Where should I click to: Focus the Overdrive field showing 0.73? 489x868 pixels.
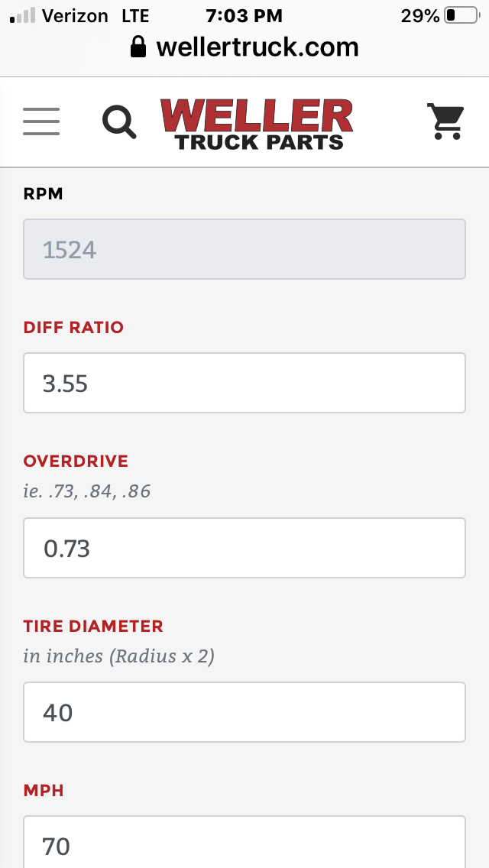tap(244, 548)
